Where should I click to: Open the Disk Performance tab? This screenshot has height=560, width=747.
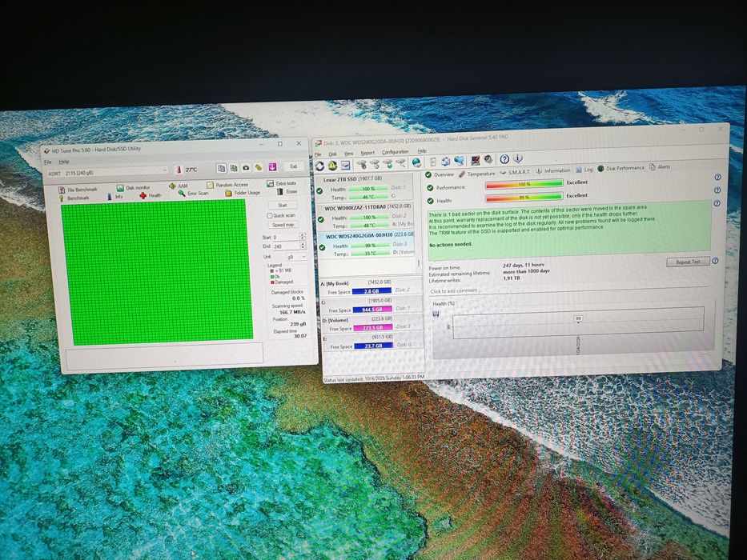coord(620,169)
